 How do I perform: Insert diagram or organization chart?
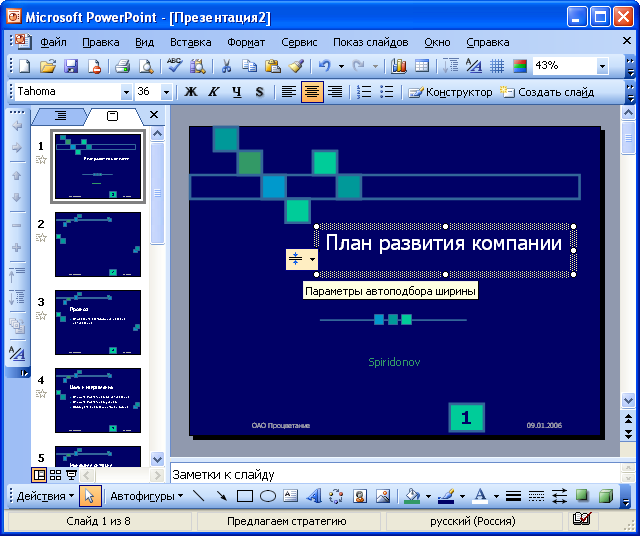[336, 496]
